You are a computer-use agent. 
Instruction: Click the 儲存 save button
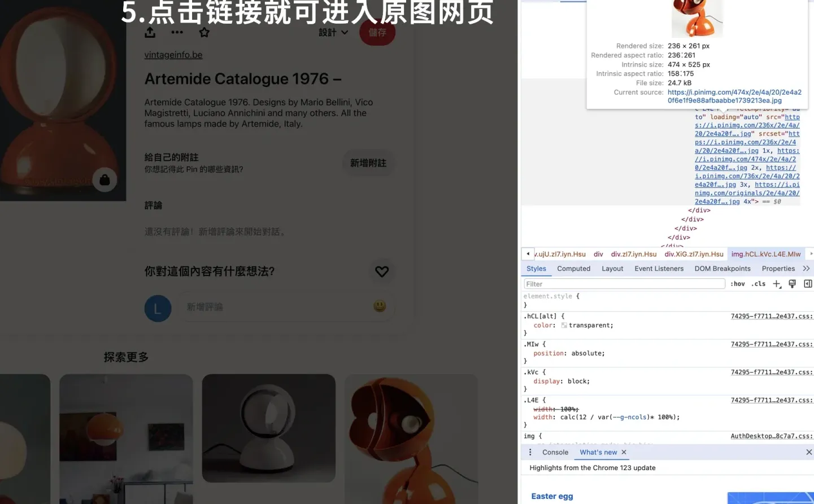pyautogui.click(x=377, y=32)
